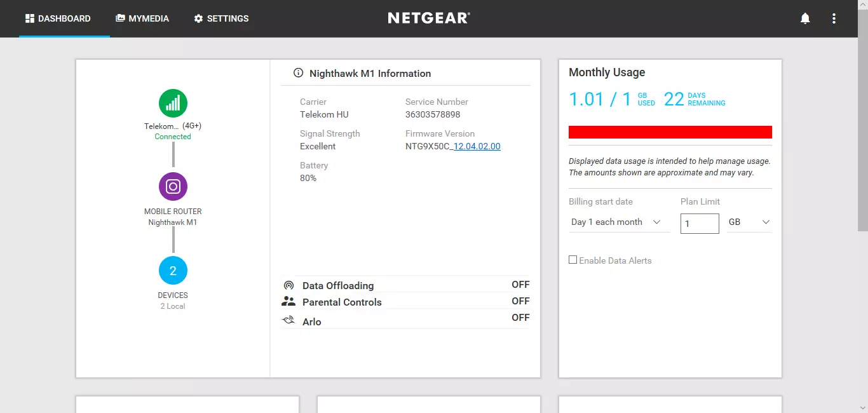Open the notifications bell icon
The height and width of the screenshot is (413, 868).
(805, 18)
